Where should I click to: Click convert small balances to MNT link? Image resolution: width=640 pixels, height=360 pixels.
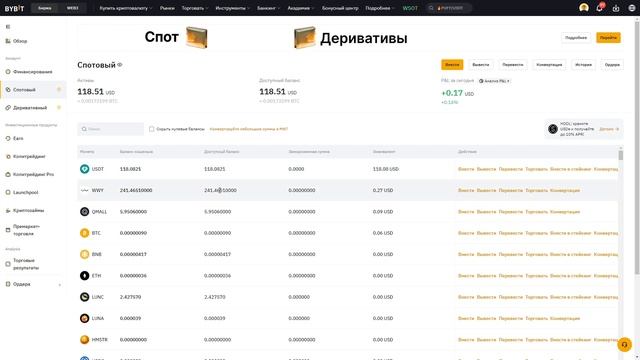tap(249, 129)
